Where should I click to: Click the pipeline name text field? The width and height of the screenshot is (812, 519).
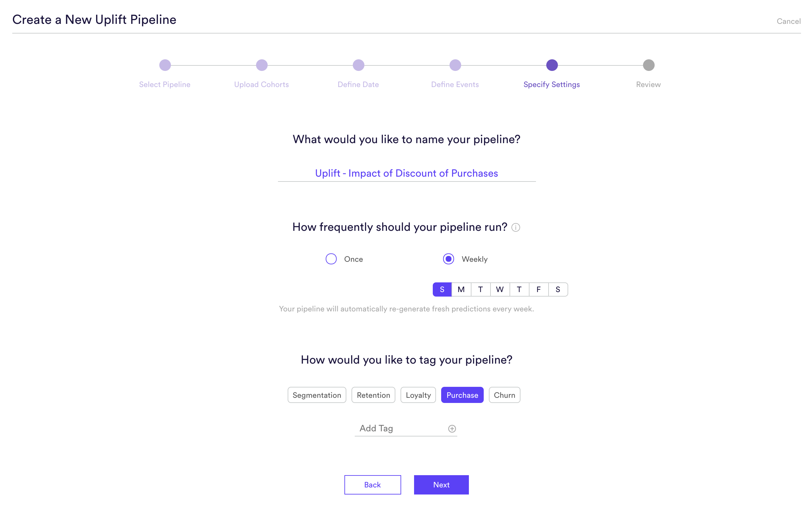406,173
